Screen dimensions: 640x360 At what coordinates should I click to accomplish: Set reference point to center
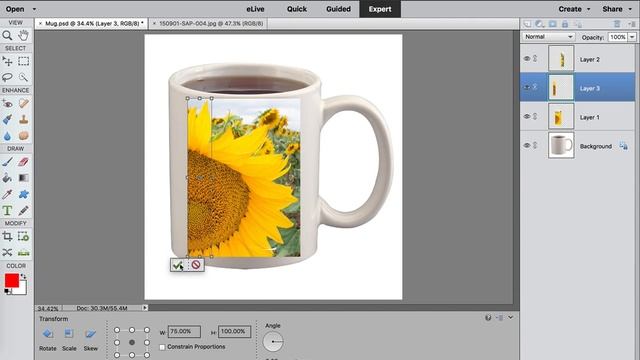pos(132,342)
